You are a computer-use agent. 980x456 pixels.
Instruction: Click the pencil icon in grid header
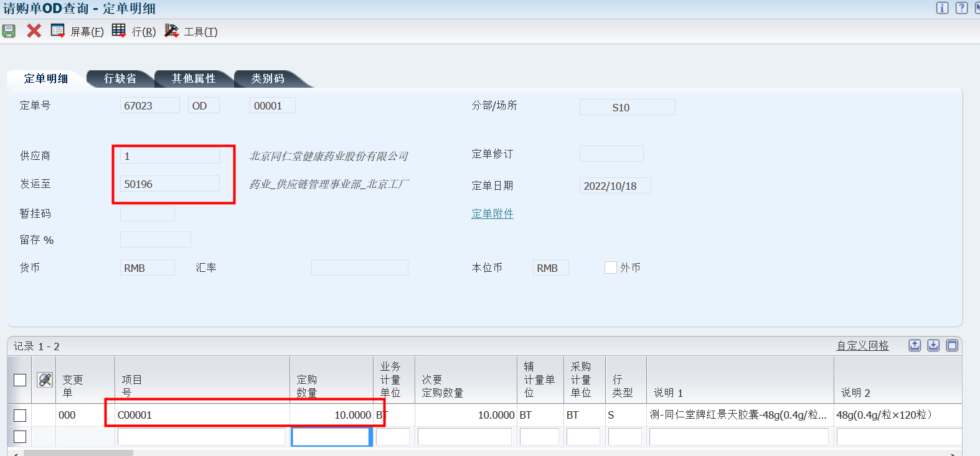(x=45, y=379)
